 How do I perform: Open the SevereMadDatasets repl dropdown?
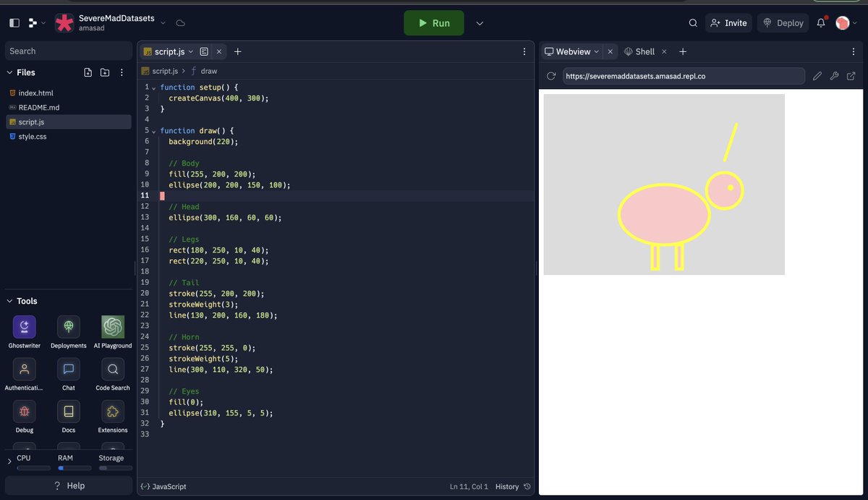(163, 22)
